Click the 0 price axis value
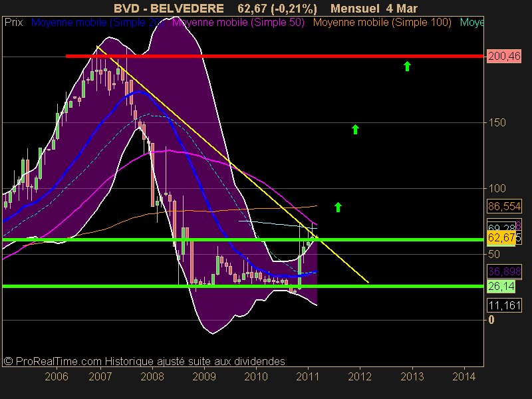Viewport: 532px width, 399px height. [491, 320]
